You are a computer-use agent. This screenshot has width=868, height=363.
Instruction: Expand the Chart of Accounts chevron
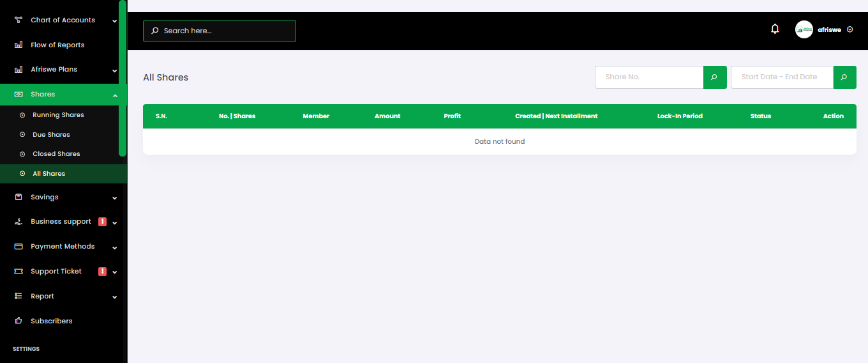click(x=115, y=21)
